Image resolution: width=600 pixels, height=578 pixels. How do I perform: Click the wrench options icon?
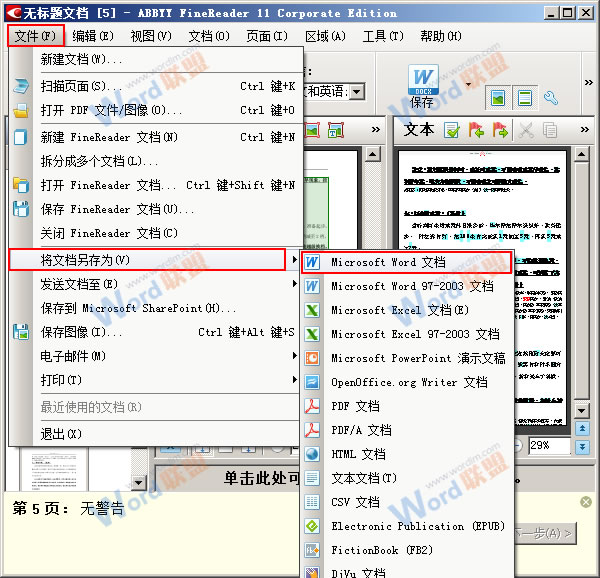coord(551,98)
